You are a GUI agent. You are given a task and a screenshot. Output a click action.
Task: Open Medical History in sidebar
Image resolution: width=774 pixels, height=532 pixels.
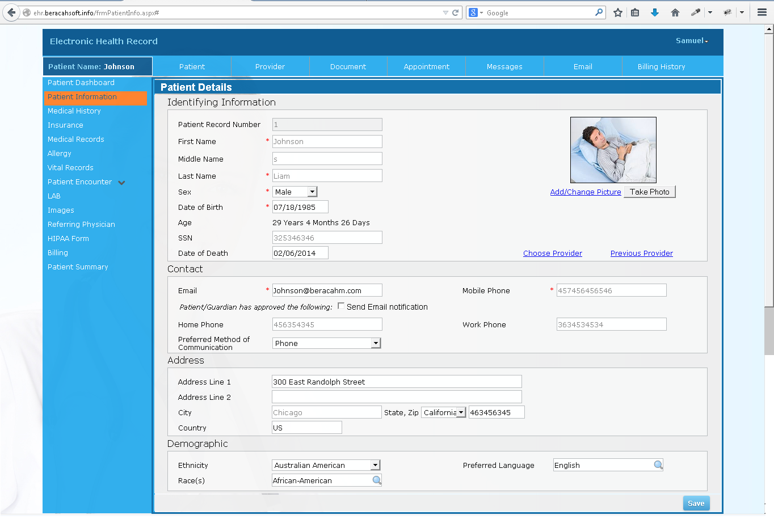(x=74, y=111)
